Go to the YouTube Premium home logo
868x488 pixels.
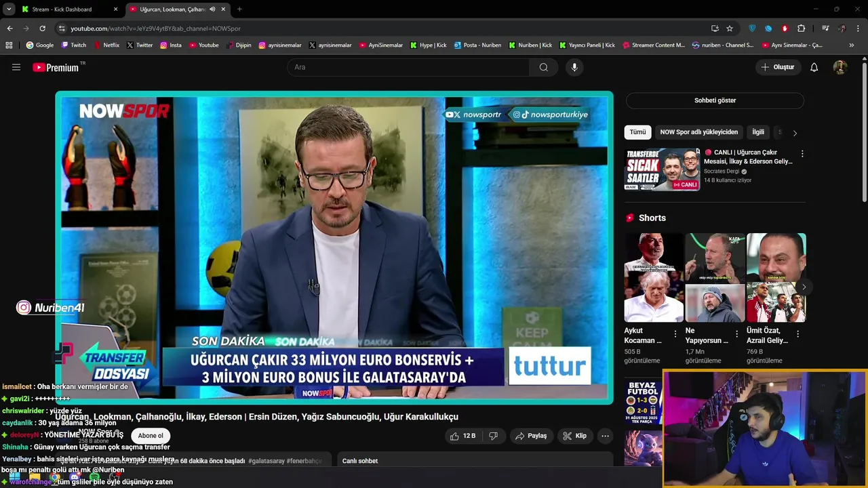point(56,67)
